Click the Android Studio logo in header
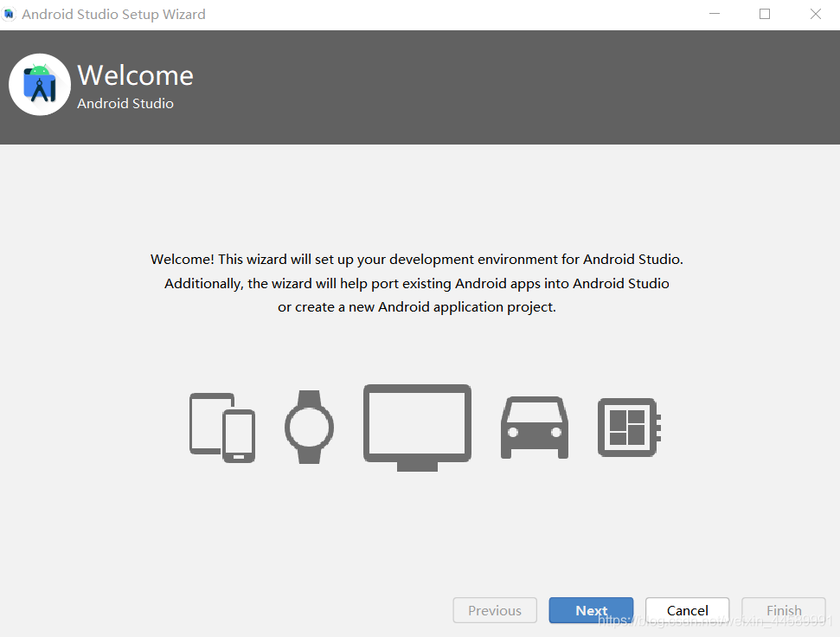The height and width of the screenshot is (637, 840). tap(40, 85)
